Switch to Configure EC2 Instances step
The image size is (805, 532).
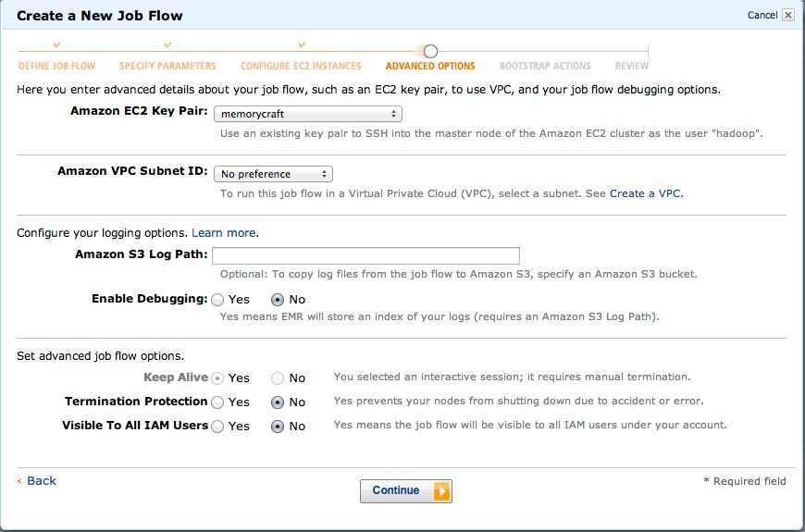click(x=301, y=67)
